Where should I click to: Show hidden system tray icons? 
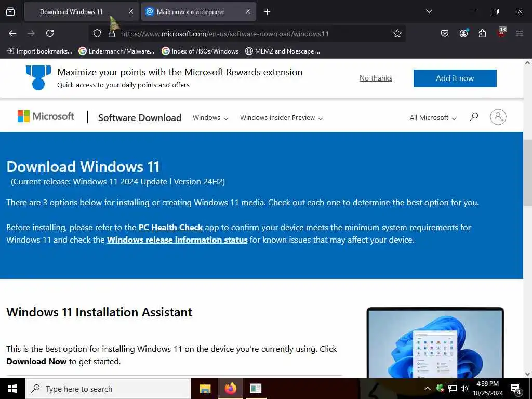click(x=428, y=389)
